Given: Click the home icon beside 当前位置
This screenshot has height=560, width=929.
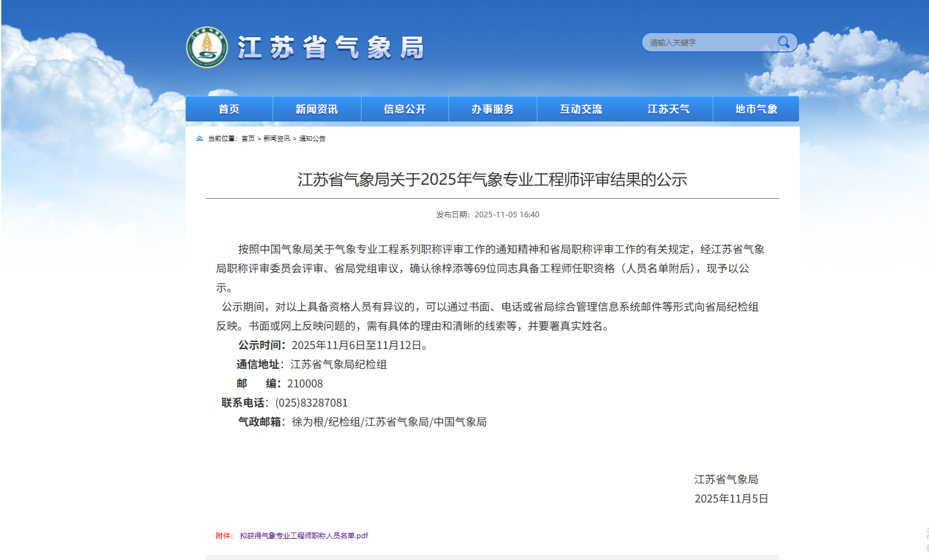Looking at the screenshot, I should (200, 139).
